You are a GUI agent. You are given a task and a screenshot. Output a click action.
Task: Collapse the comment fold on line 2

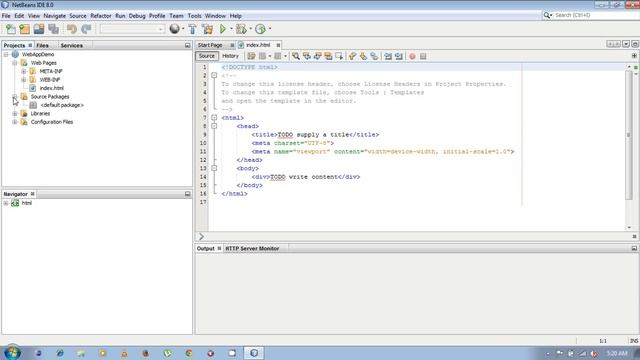click(214, 76)
